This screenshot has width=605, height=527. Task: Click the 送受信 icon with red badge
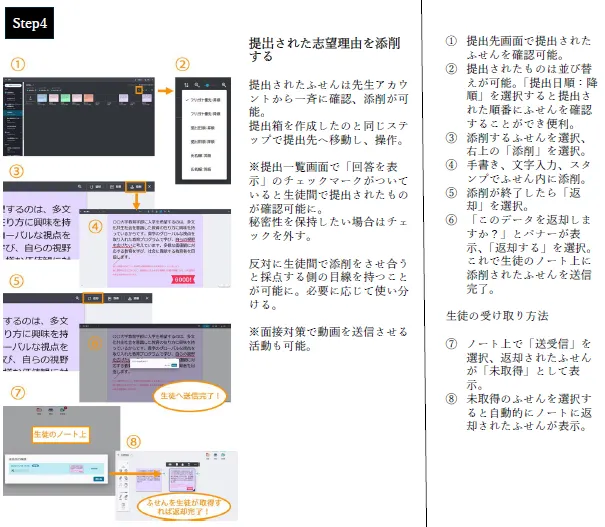click(x=60, y=412)
